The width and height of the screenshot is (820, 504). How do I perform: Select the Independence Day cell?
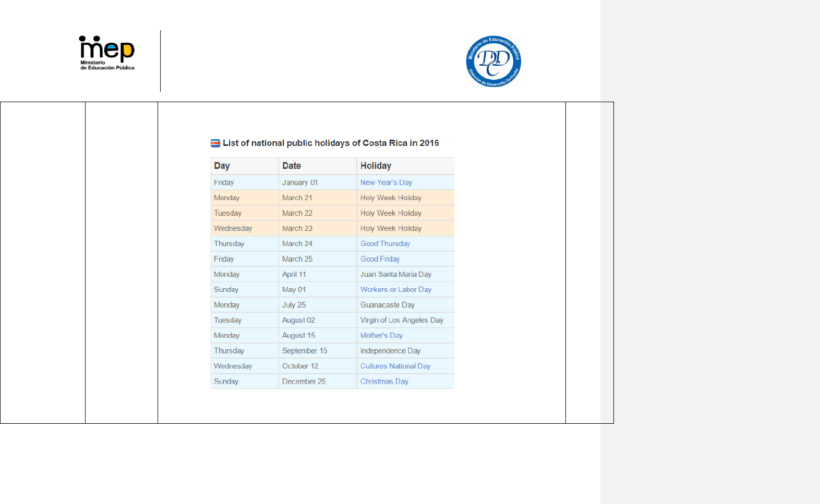coord(390,351)
